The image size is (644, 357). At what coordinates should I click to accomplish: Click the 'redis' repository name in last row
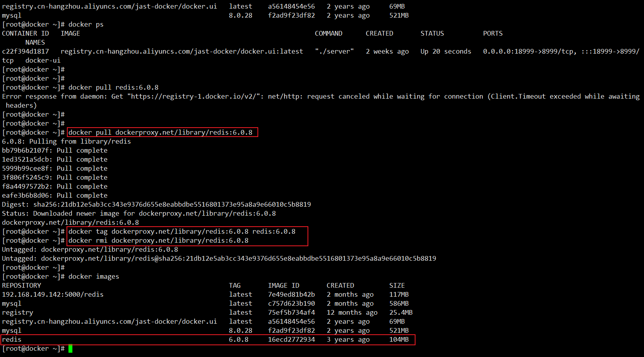(12, 339)
